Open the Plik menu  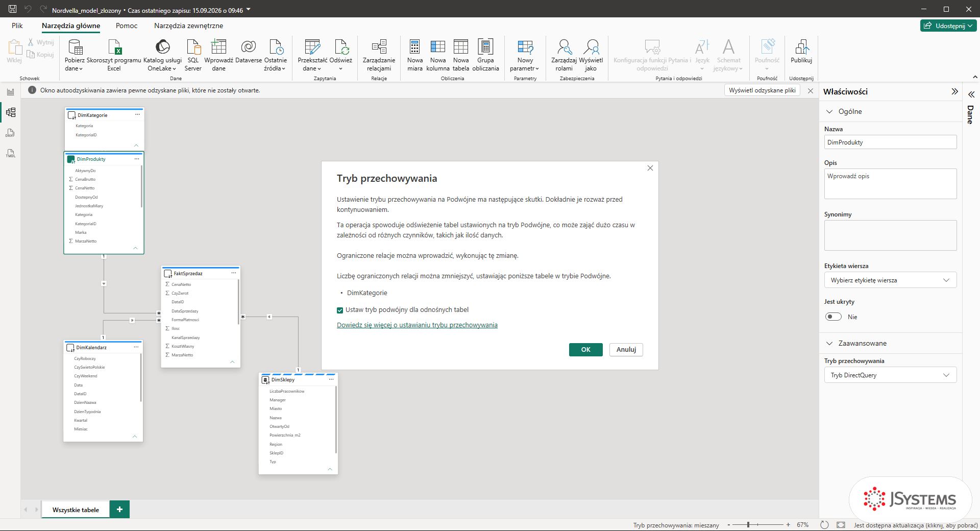pyautogui.click(x=17, y=26)
